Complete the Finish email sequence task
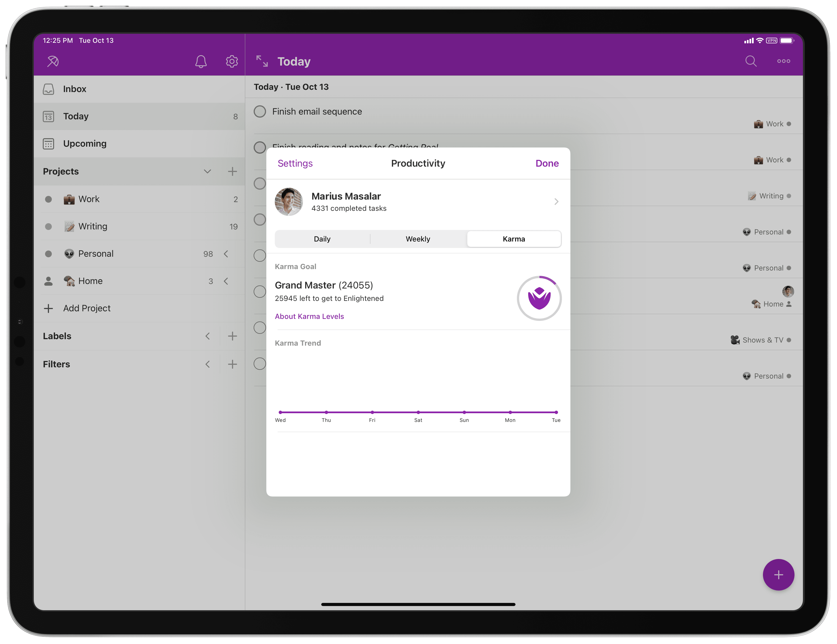Image resolution: width=837 pixels, height=644 pixels. tap(260, 111)
